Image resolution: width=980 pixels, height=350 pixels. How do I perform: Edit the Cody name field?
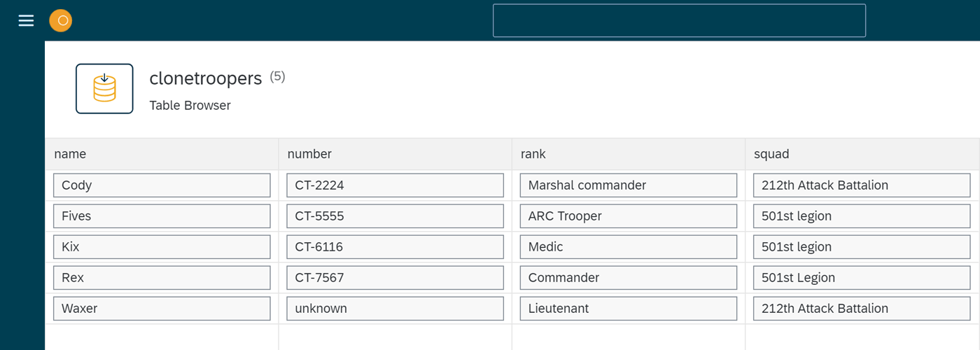coord(162,185)
